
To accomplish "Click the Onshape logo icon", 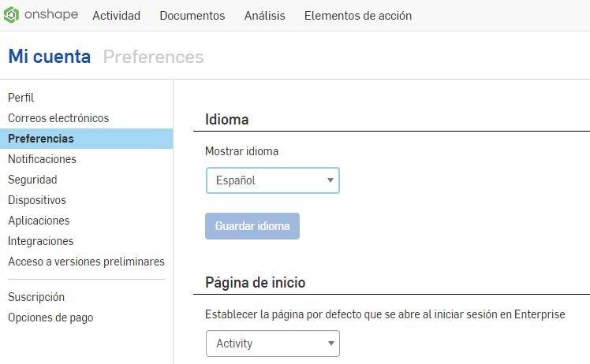I will [x=11, y=15].
